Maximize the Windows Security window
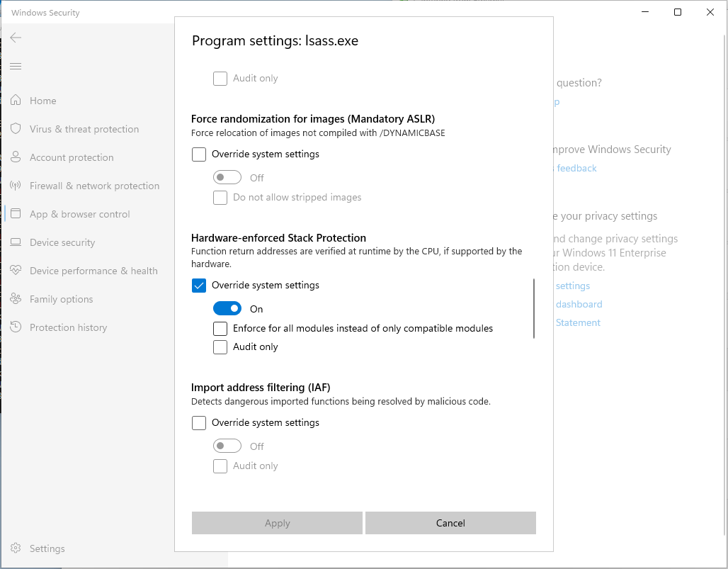 pyautogui.click(x=678, y=12)
